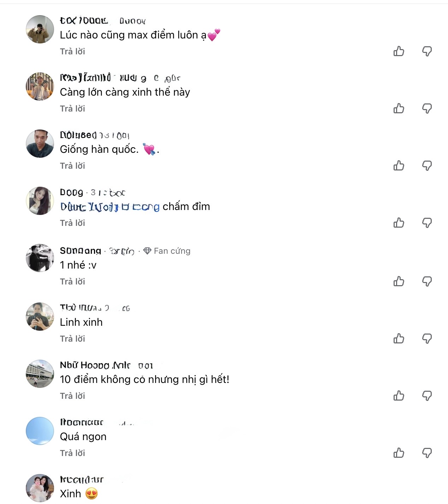The image size is (448, 504).
Task: Dislike the comment "Càng lớn càng xinh thế này"
Action: (427, 108)
